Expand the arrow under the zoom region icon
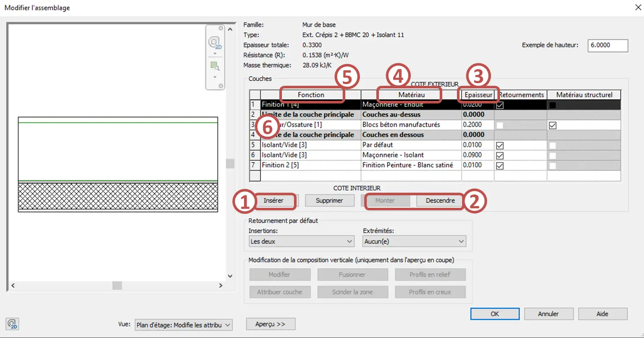Screen dimensions: 644x338 pos(214,77)
